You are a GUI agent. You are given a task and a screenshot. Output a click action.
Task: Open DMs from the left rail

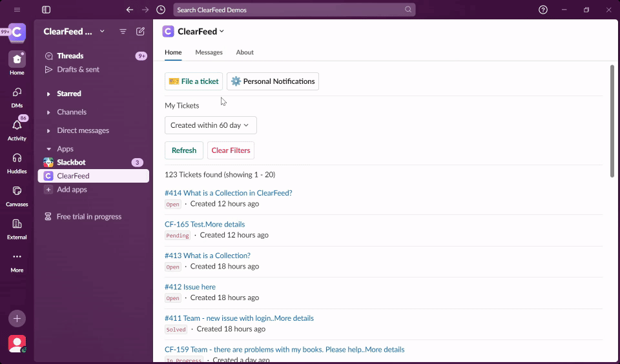[x=17, y=92]
